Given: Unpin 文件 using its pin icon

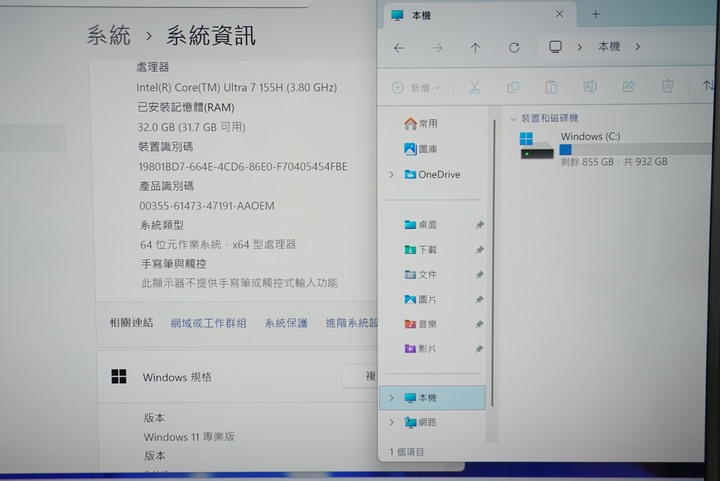Looking at the screenshot, I should (479, 274).
